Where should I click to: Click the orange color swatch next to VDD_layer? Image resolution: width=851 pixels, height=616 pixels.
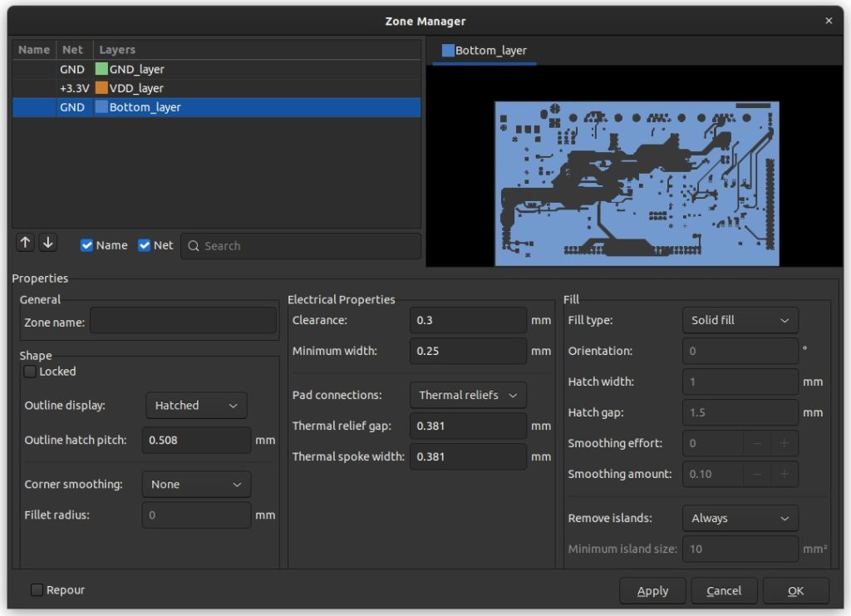[x=104, y=88]
